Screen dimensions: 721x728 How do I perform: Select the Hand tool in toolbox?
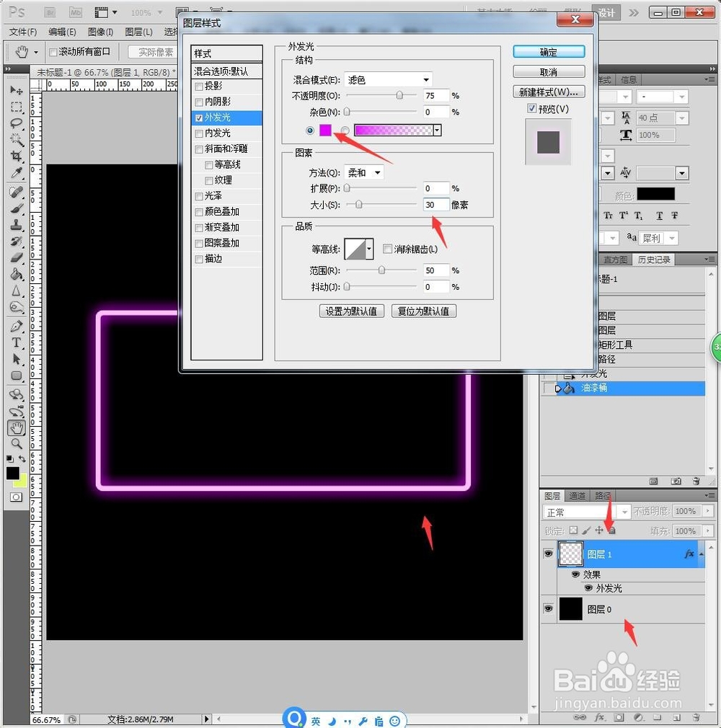[17, 427]
